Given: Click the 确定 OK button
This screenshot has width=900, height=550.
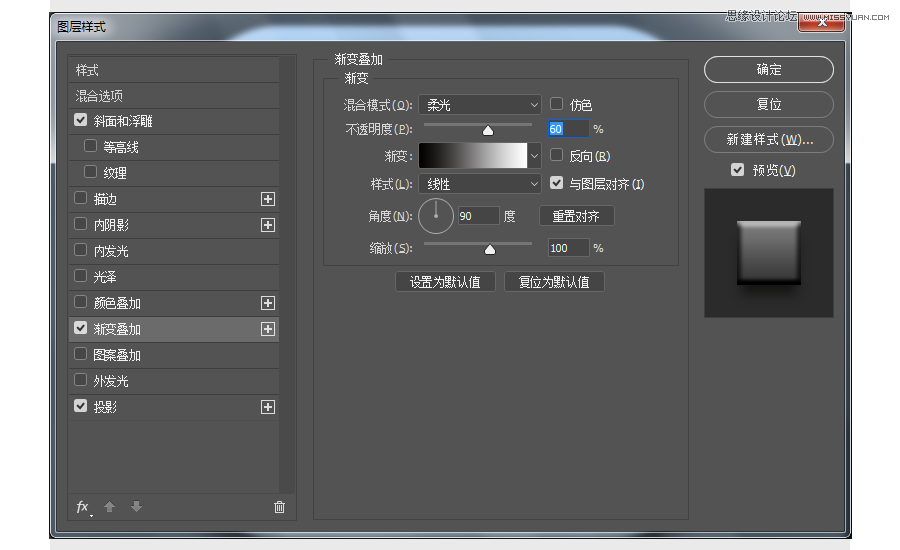Looking at the screenshot, I should tap(769, 69).
